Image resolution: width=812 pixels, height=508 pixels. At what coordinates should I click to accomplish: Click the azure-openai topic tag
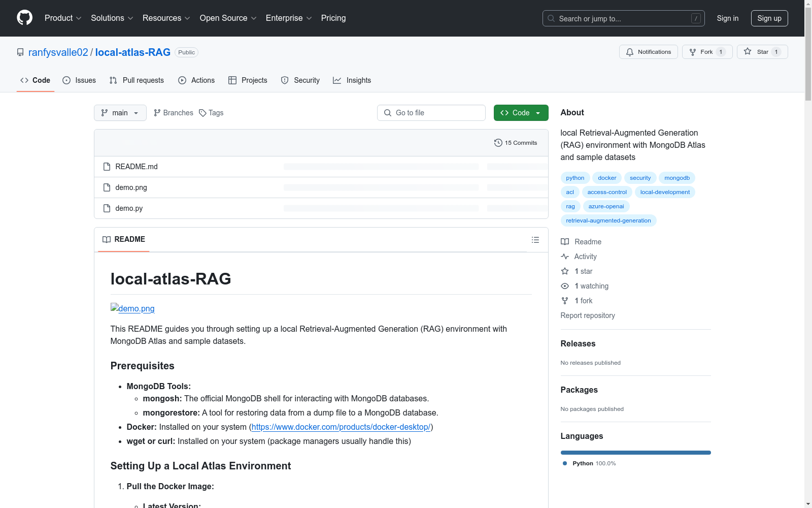[x=606, y=206]
